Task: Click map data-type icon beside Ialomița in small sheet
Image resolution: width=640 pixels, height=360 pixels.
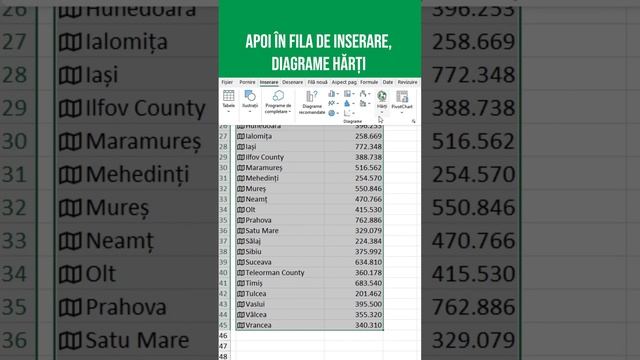Action: tap(241, 136)
